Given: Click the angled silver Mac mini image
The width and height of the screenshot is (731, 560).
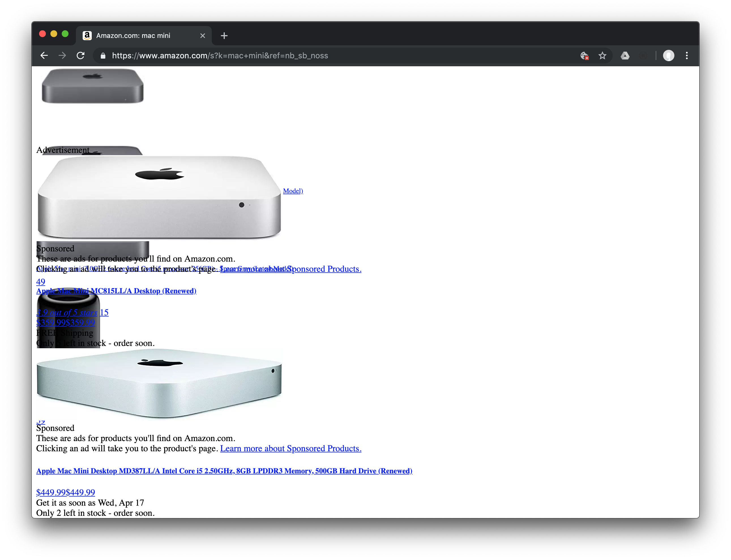Looking at the screenshot, I should point(159,383).
